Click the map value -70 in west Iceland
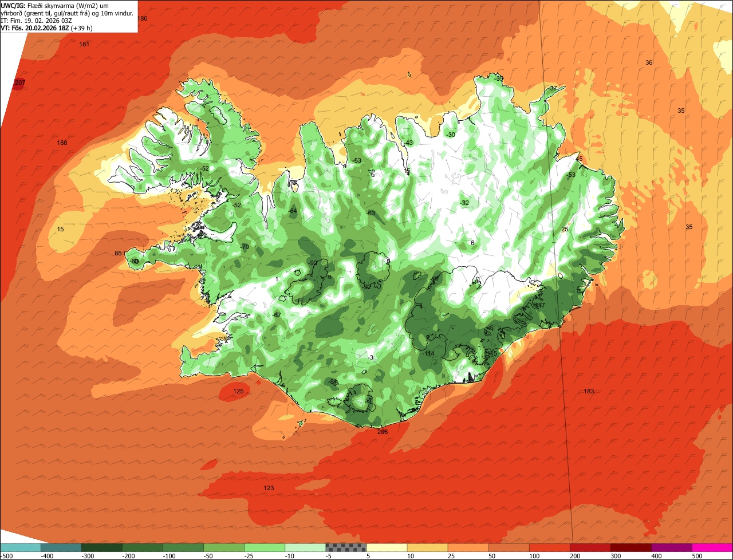This screenshot has height=560, width=733. [245, 247]
